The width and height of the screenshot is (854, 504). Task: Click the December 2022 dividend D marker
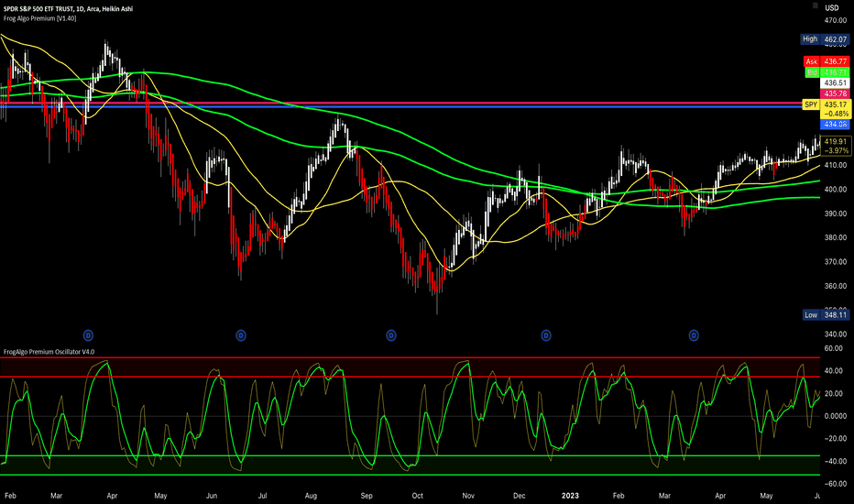click(546, 335)
